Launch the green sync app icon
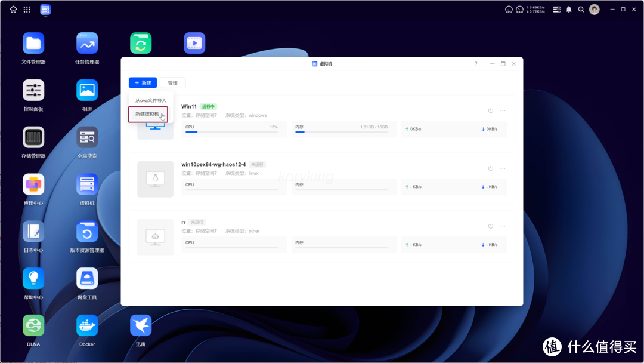 [141, 43]
